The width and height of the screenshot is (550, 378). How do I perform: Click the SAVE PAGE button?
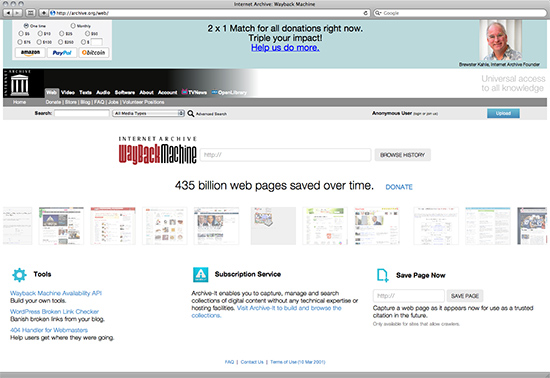(465, 296)
